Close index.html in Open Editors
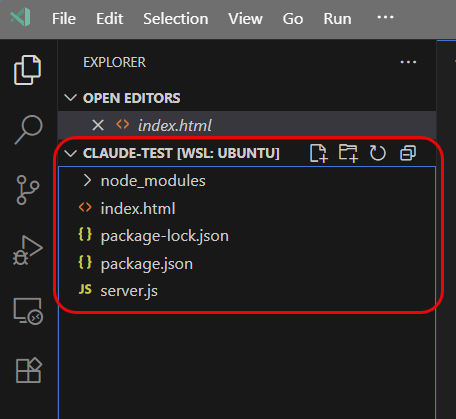456x419 pixels. tap(98, 126)
